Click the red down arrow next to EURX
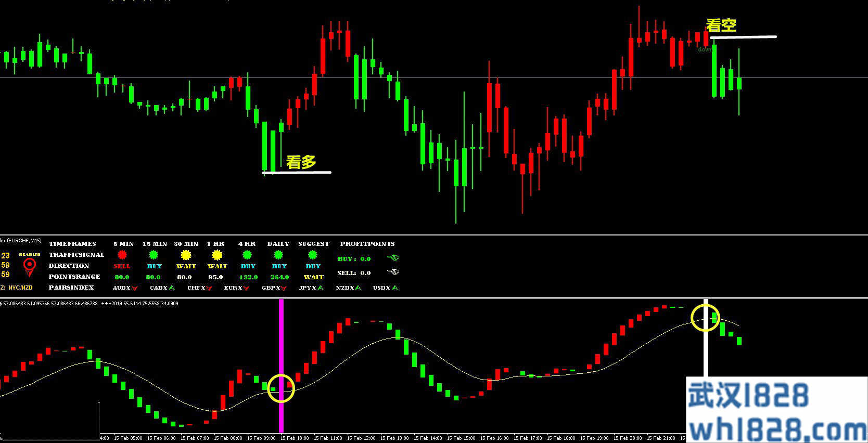Screen dimensions: 868x443 246,288
